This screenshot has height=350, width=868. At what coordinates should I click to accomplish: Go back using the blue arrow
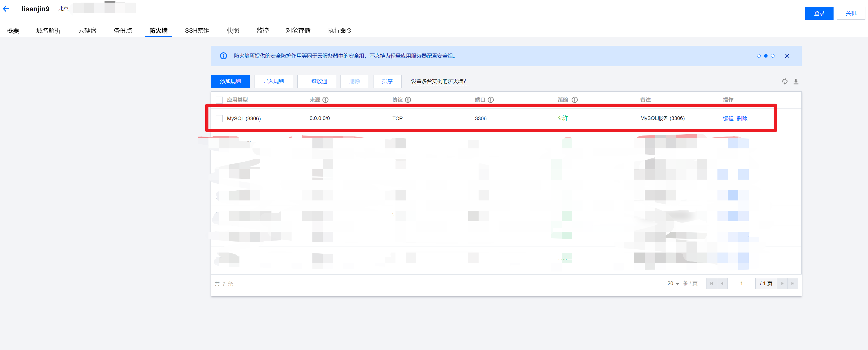pyautogui.click(x=6, y=9)
